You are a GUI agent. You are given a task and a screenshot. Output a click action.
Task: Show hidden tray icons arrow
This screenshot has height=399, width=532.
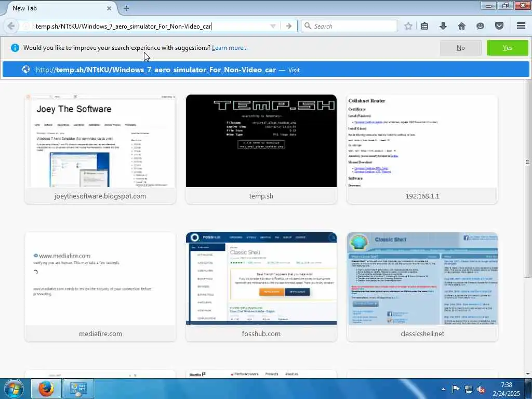(443, 389)
